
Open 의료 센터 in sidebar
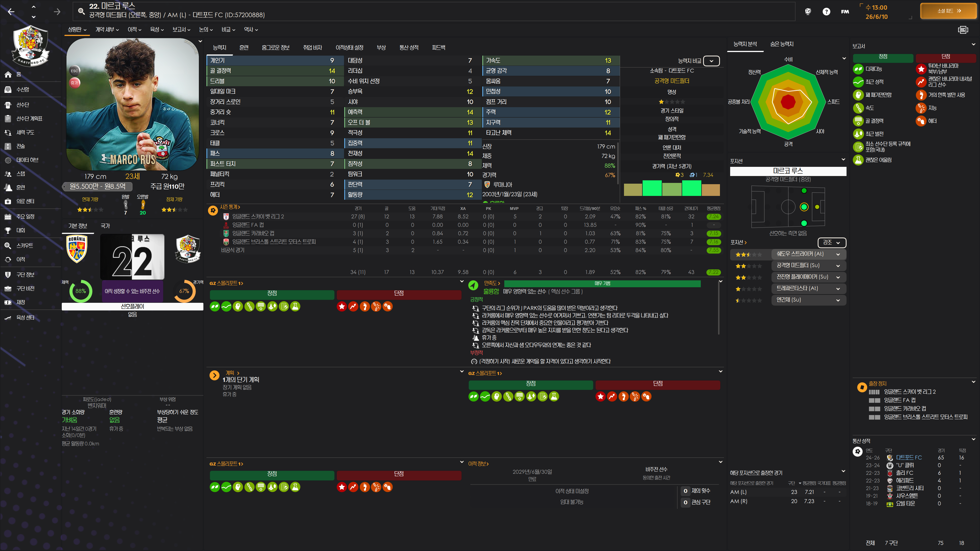click(x=25, y=201)
